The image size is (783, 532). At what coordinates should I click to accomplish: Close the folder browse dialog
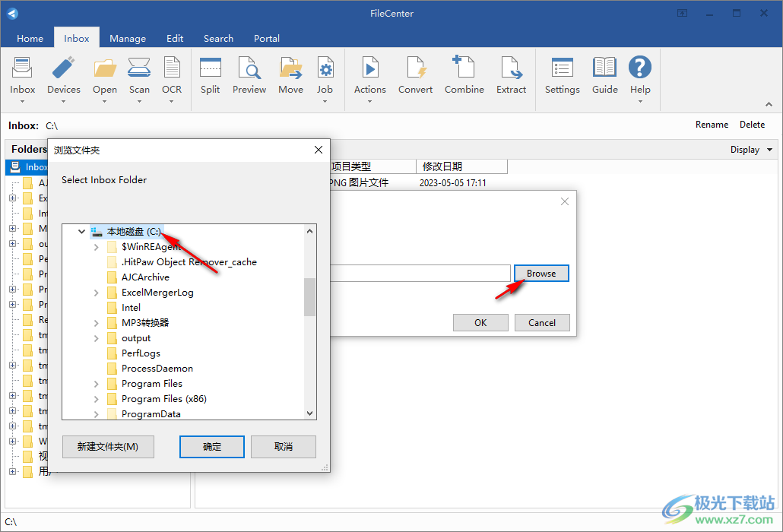click(319, 150)
